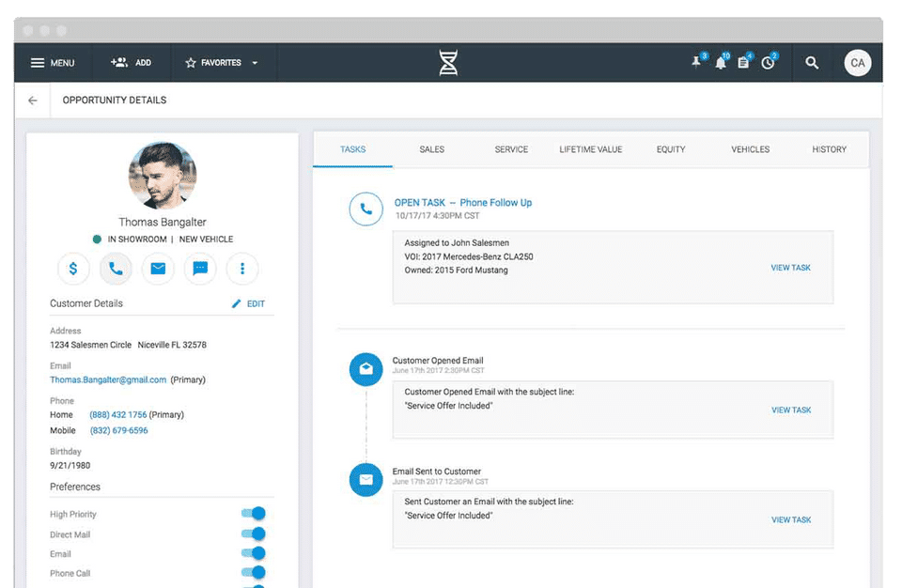Image resolution: width=902 pixels, height=588 pixels.
Task: Toggle the High Priority switch
Action: pos(254,513)
